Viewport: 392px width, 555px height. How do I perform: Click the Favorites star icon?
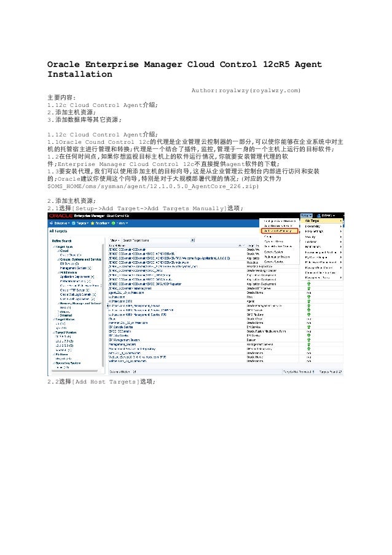tap(93, 223)
